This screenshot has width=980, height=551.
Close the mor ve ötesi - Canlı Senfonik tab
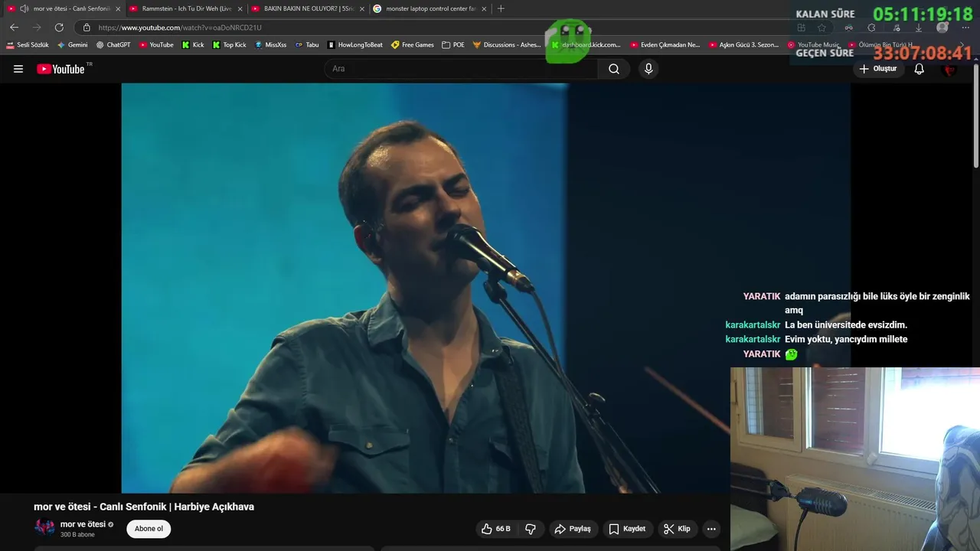click(x=118, y=8)
